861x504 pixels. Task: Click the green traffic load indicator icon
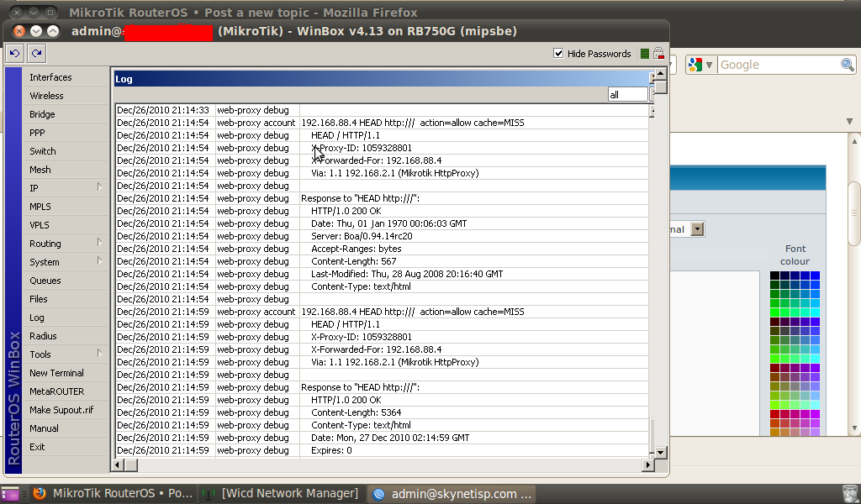coord(645,54)
